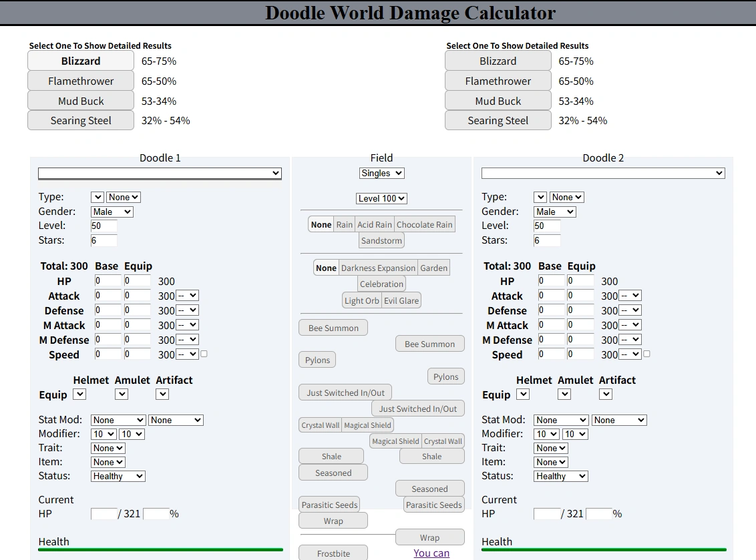This screenshot has height=560, width=756.
Task: Enable Parasitic Seeds on Doodle 2 side
Action: click(x=433, y=505)
